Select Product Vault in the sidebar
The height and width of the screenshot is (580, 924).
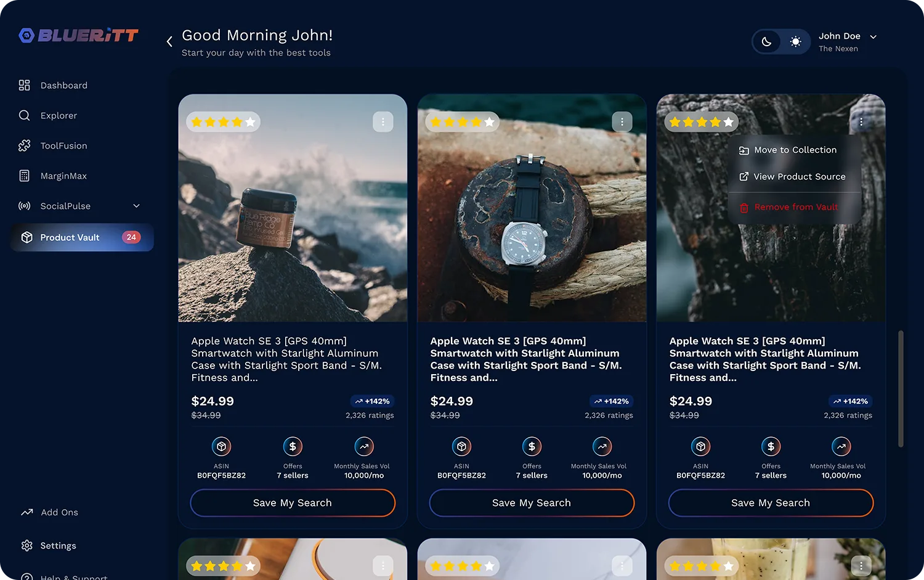(82, 237)
